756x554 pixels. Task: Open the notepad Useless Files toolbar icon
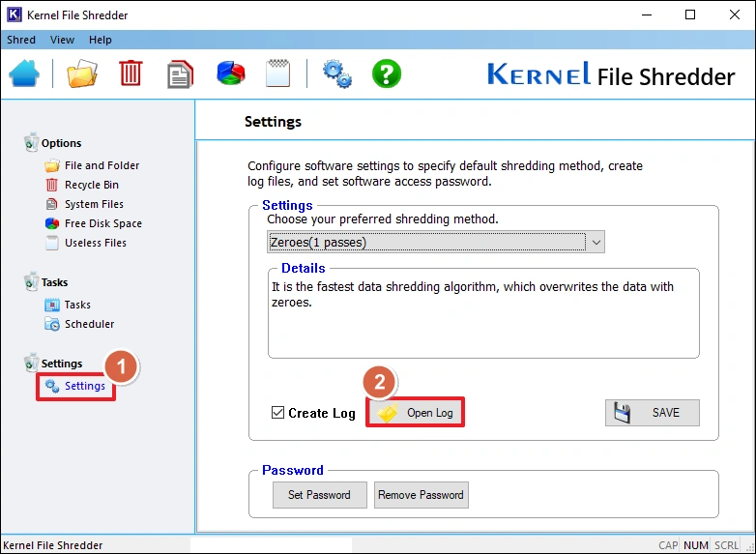[x=277, y=74]
